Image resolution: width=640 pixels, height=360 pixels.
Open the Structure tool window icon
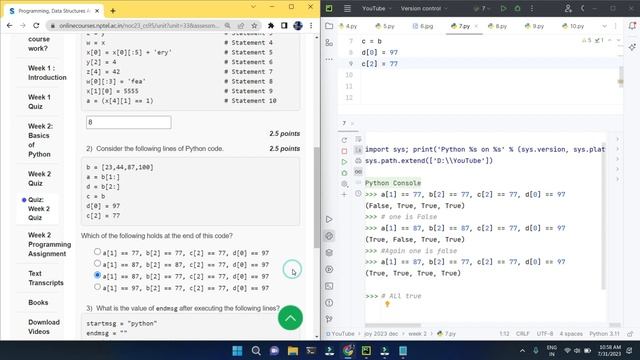(x=329, y=42)
